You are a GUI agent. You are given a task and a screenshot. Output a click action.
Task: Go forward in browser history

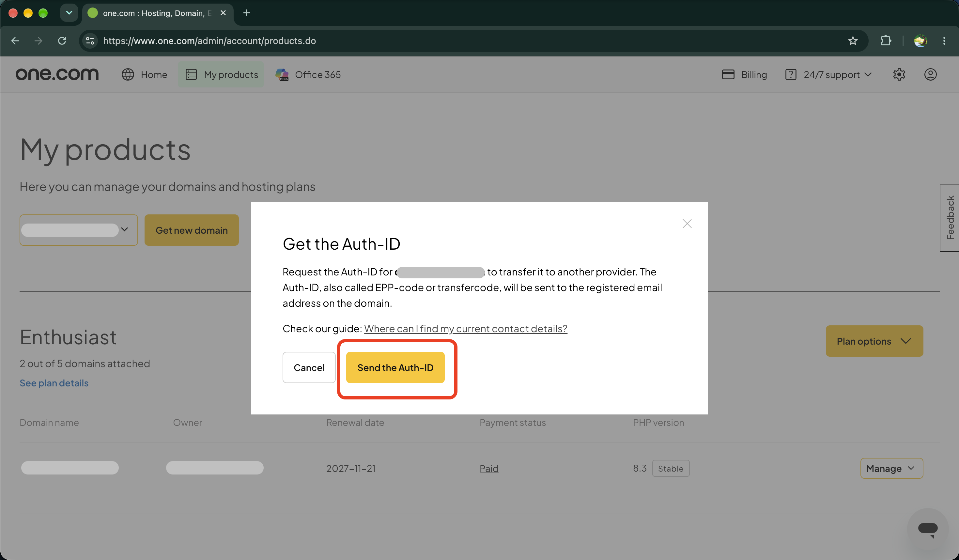39,41
